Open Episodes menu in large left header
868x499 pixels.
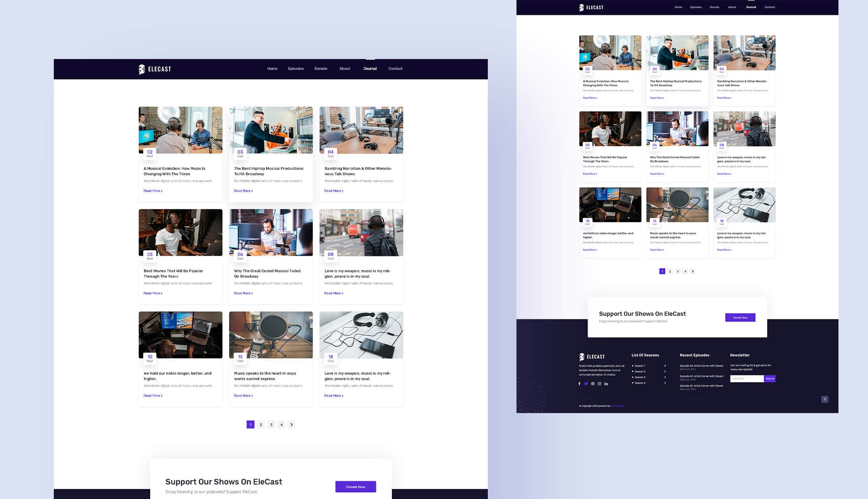tap(296, 69)
